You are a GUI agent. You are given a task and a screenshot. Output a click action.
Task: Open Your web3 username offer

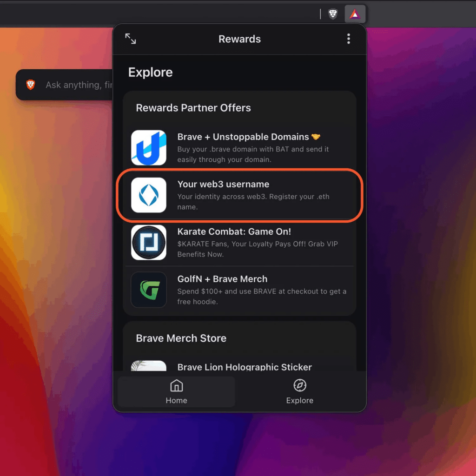(239, 195)
